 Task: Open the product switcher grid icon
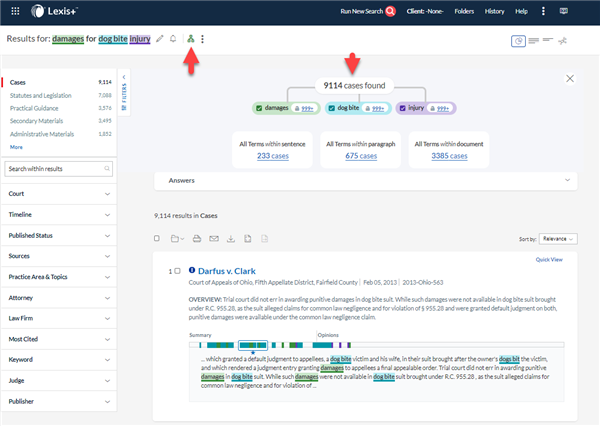(x=15, y=11)
